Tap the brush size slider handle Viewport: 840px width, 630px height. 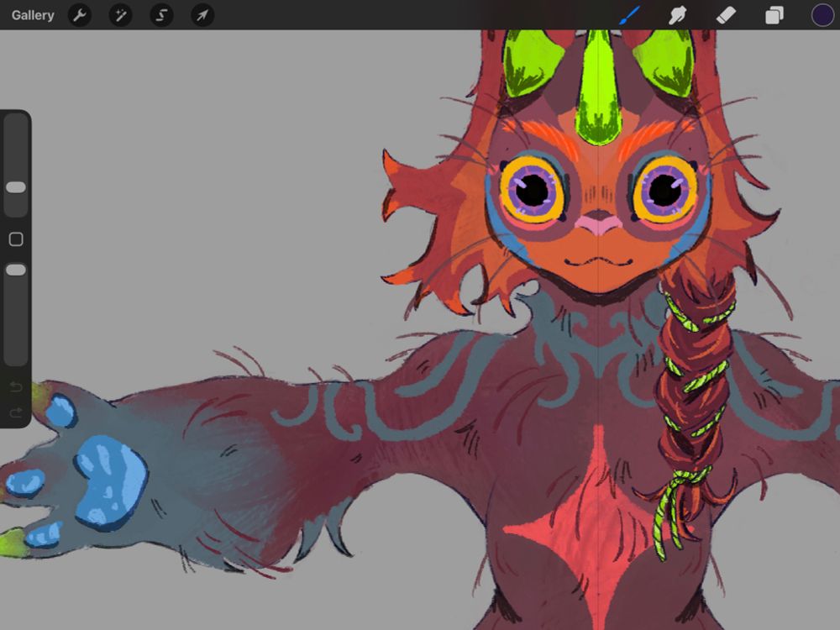pyautogui.click(x=14, y=186)
